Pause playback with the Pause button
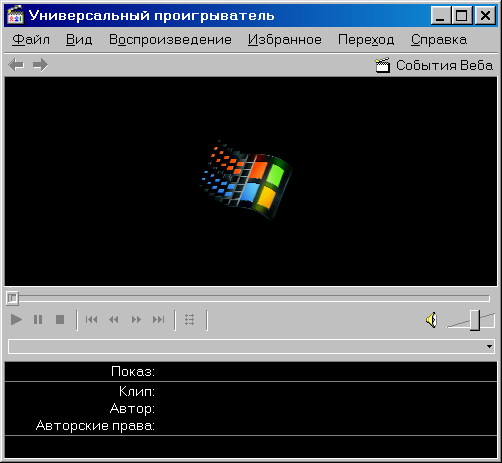The height and width of the screenshot is (463, 502). 38,320
